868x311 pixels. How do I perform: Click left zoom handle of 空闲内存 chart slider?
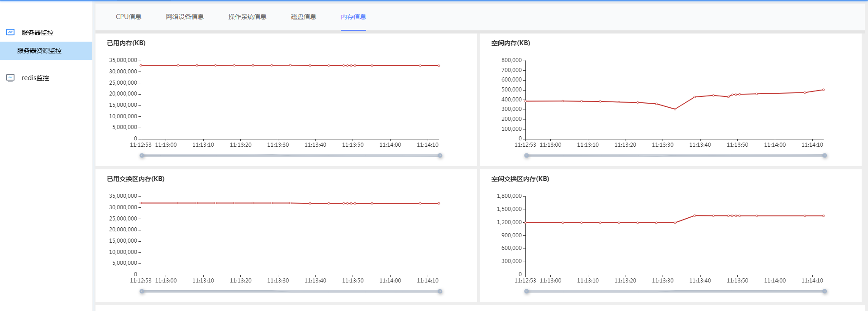point(527,156)
